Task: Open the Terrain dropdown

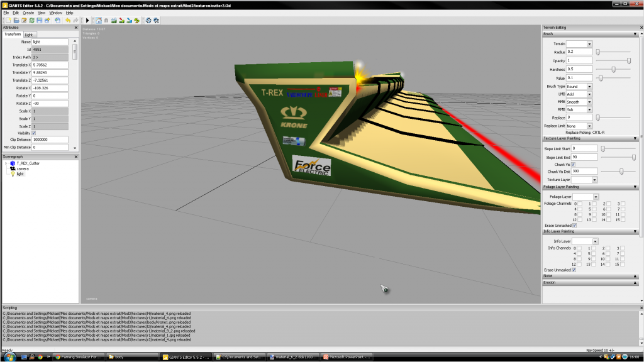Action: click(589, 44)
